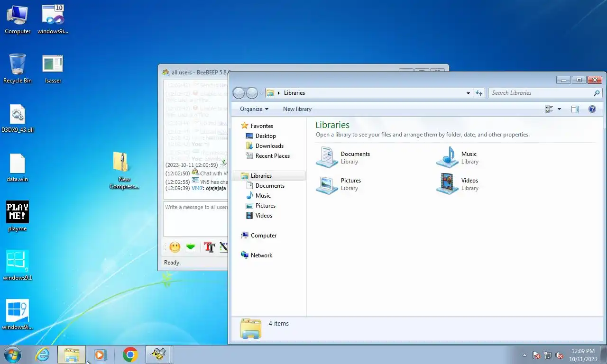The width and height of the screenshot is (607, 364).
Task: Select Music in the navigation tree
Action: click(x=258, y=195)
